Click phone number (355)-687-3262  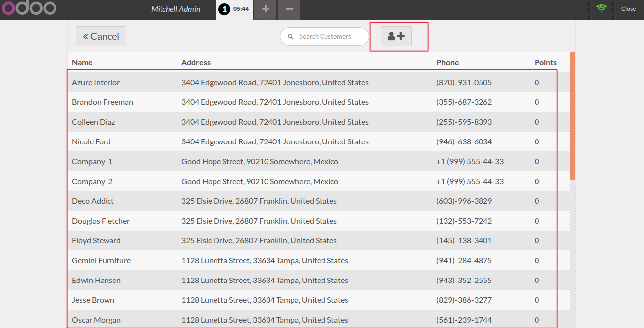click(464, 102)
